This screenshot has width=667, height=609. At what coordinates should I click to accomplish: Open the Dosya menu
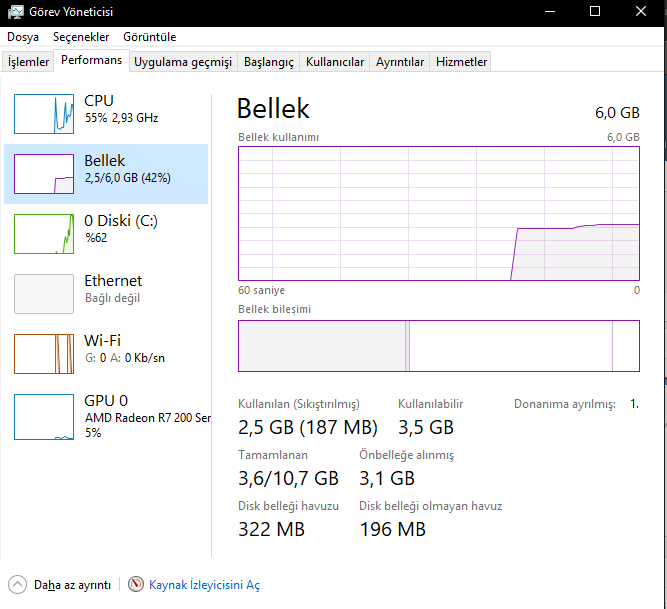23,37
